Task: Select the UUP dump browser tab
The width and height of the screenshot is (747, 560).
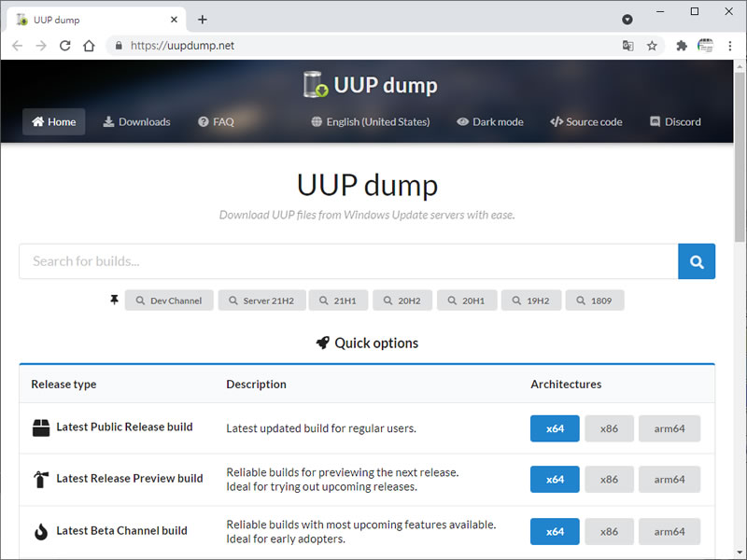Action: pyautogui.click(x=96, y=20)
